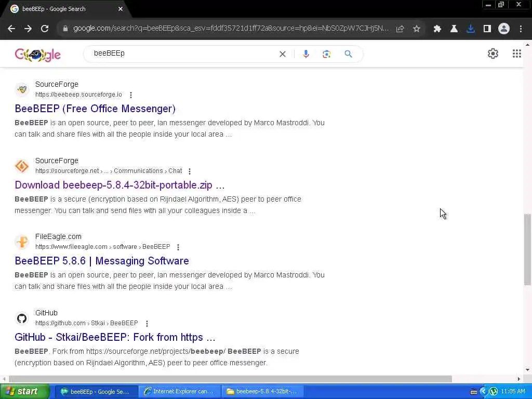
Task: Click the uTorrent tray icon
Action: [x=494, y=392]
